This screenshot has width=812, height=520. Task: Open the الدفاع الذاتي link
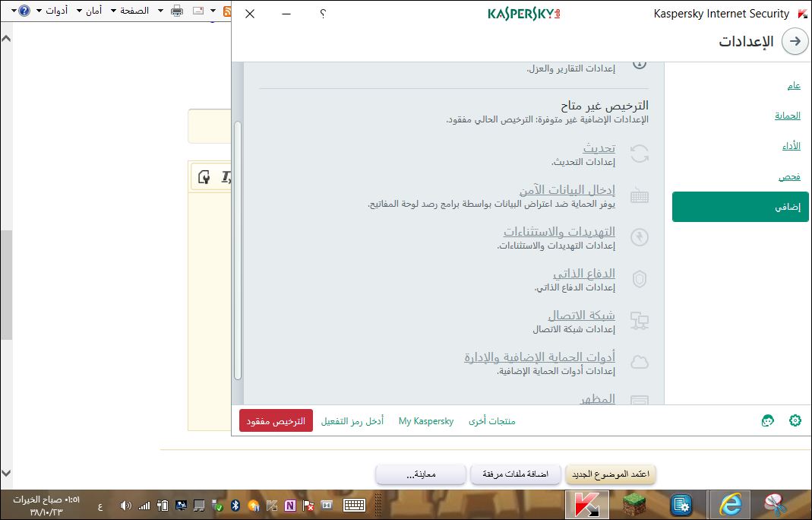point(584,273)
